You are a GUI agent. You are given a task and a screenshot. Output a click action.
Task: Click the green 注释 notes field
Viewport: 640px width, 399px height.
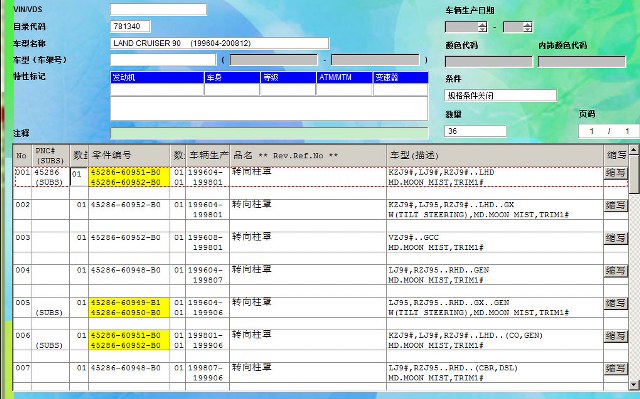(269, 133)
